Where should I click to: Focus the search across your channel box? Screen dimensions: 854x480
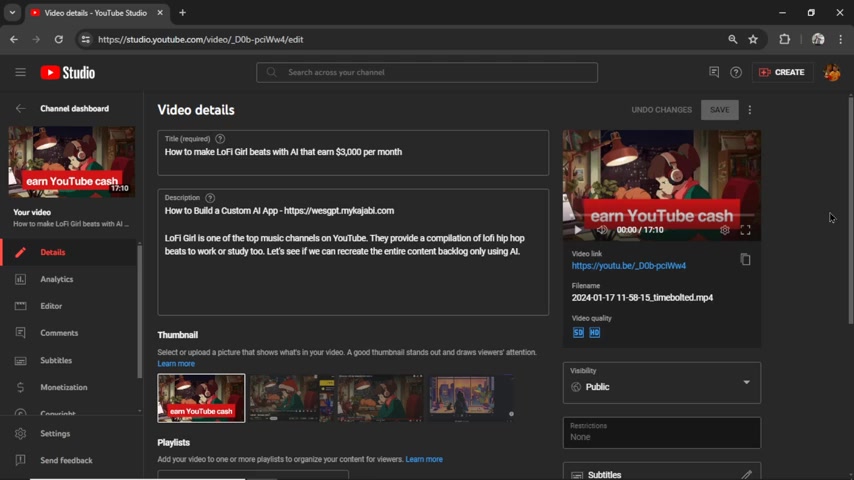click(427, 72)
